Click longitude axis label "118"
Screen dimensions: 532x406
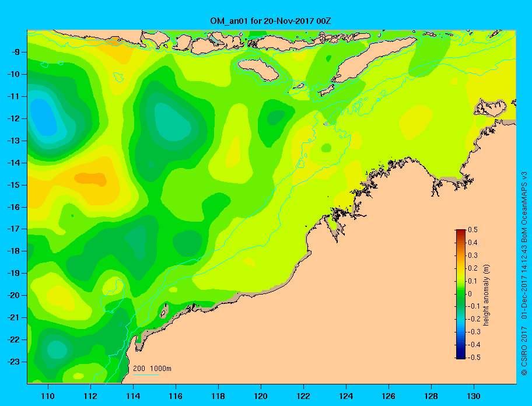[218, 396]
